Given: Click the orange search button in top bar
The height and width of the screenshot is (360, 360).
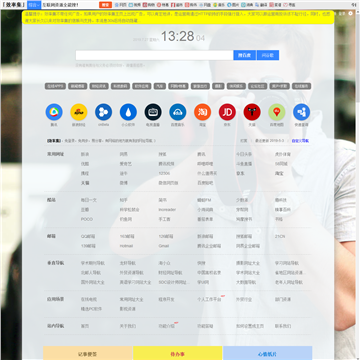Looking at the screenshot, I should click(105, 5).
